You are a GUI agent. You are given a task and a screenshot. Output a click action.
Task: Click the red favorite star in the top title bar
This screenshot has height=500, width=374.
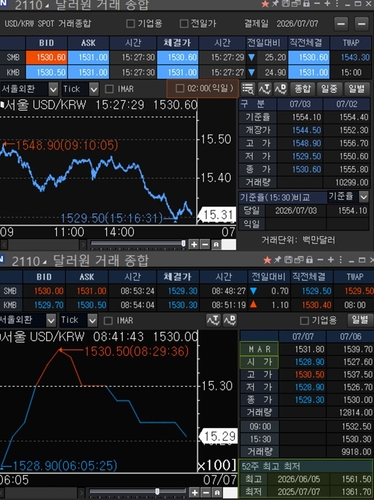click(265, 4)
